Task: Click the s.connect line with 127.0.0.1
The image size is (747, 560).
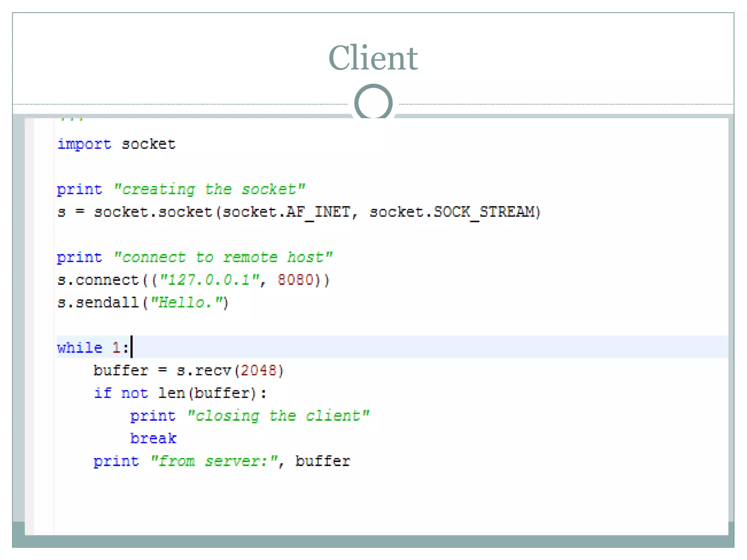Action: tap(194, 280)
